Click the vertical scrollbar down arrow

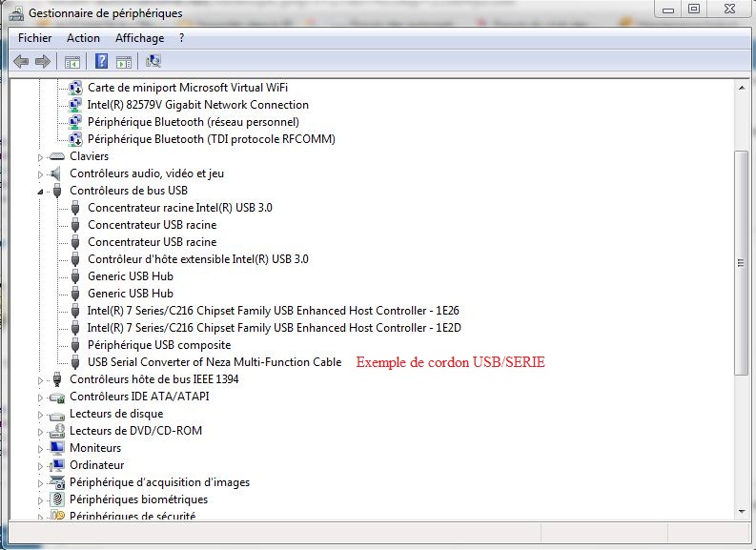point(742,513)
